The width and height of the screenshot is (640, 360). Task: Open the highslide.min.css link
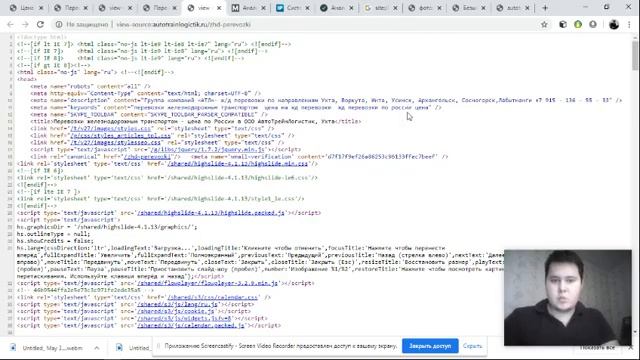click(238, 164)
